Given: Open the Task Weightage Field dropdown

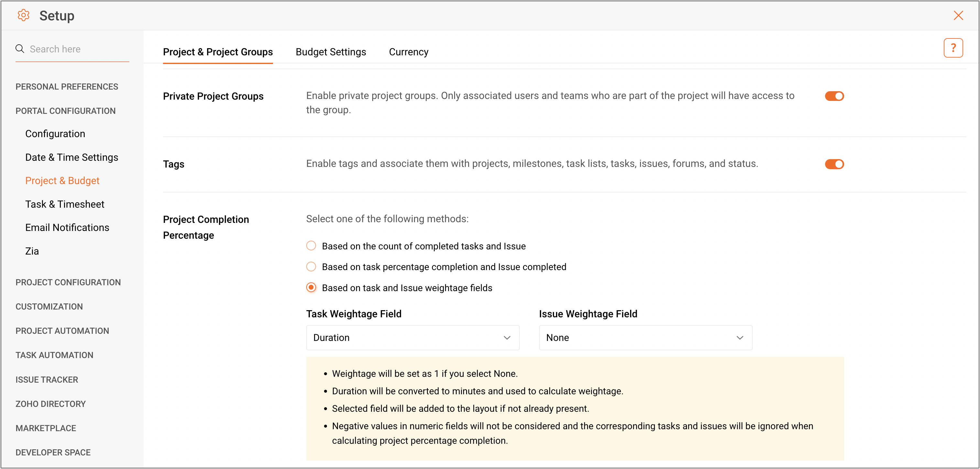Looking at the screenshot, I should click(412, 337).
